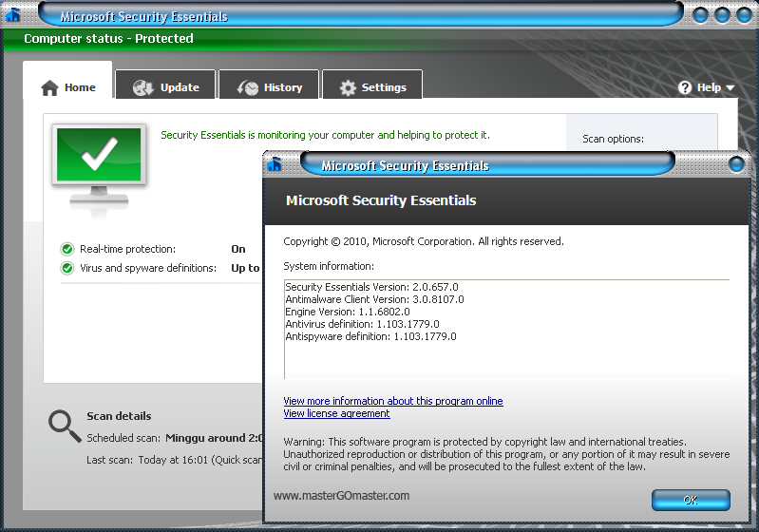This screenshot has height=532, width=759.
Task: Click the System information label
Action: click(x=329, y=266)
